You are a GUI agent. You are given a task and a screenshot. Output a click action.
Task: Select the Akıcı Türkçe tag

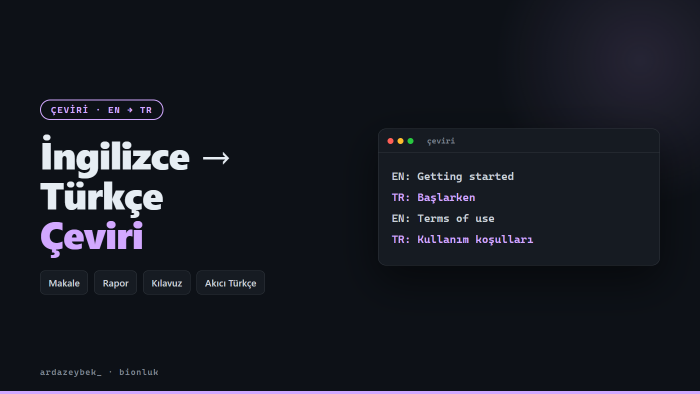click(230, 283)
